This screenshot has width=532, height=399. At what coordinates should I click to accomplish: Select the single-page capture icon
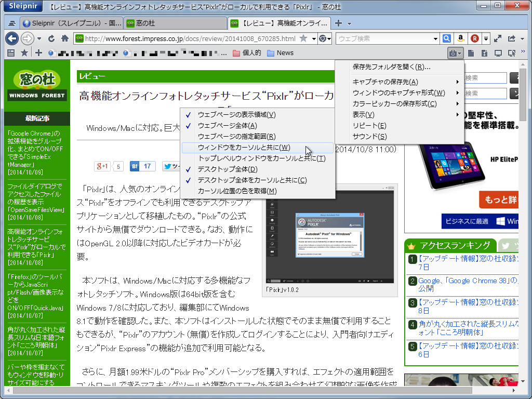coord(471,52)
